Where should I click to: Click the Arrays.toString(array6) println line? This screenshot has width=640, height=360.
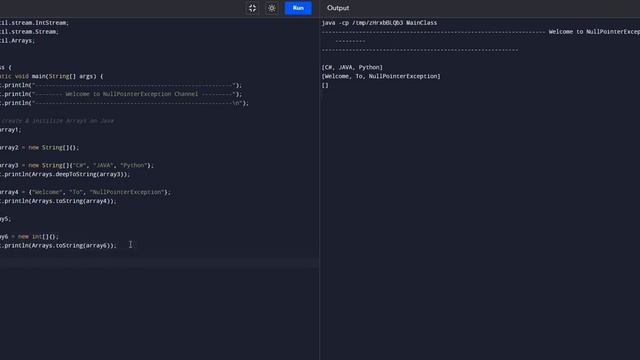coord(58,246)
